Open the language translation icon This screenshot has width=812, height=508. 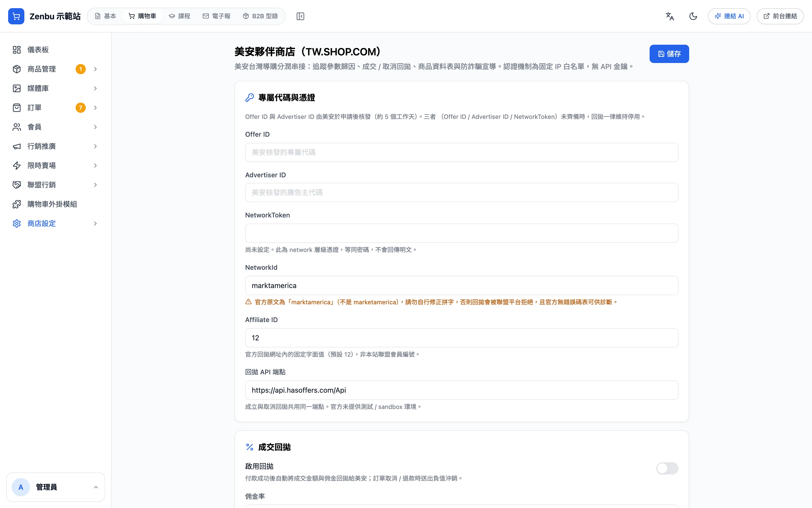pos(670,16)
